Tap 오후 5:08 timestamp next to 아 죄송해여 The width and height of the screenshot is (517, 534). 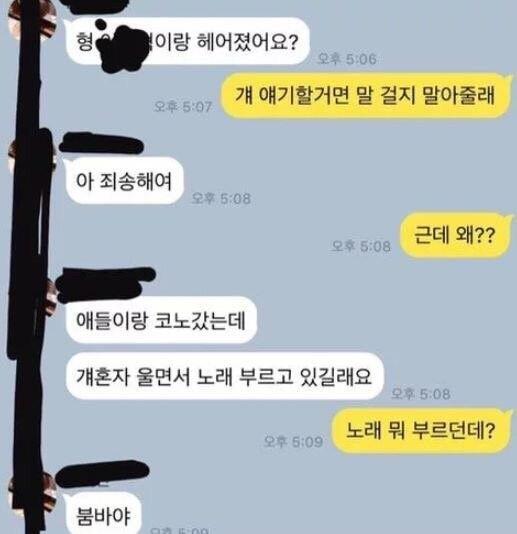(221, 198)
